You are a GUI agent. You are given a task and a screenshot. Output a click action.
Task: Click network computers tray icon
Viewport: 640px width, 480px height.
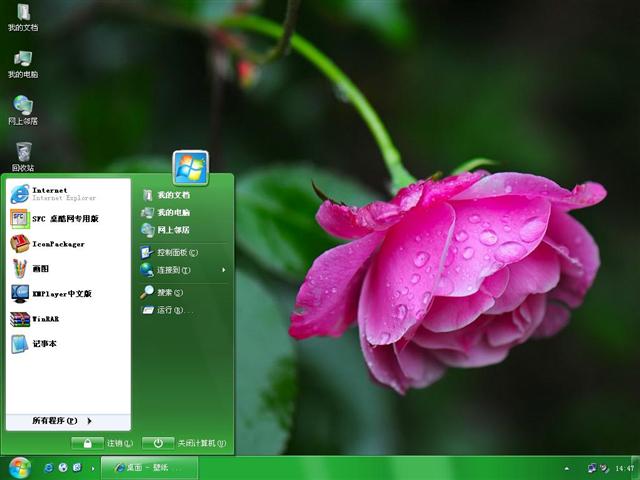point(592,468)
